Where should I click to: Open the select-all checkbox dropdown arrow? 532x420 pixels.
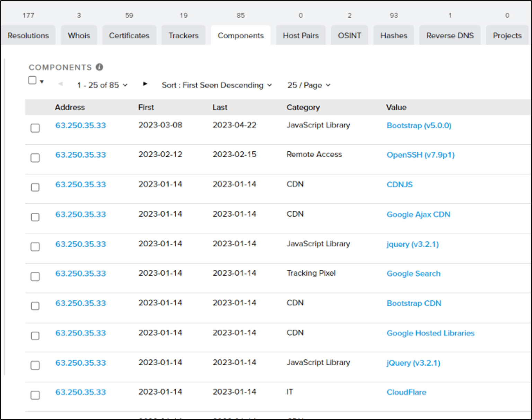click(42, 82)
